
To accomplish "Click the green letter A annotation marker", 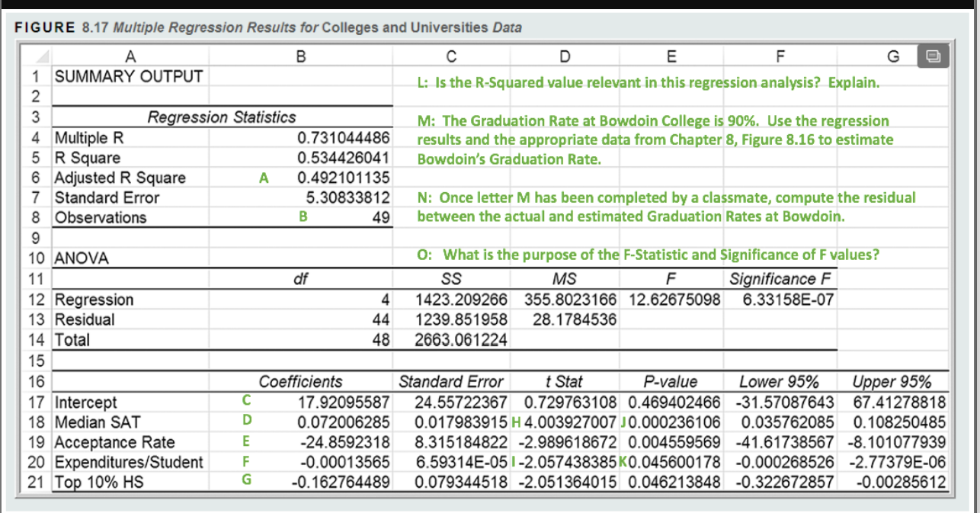I will tap(263, 177).
